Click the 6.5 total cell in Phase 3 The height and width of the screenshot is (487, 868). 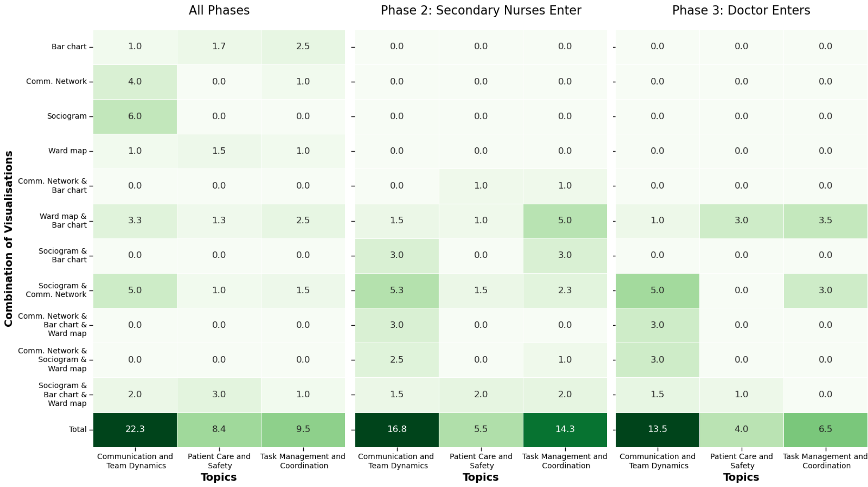pyautogui.click(x=825, y=429)
